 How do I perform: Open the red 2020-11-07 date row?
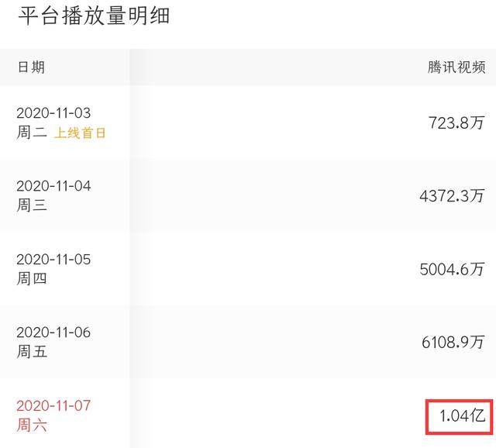(x=248, y=415)
